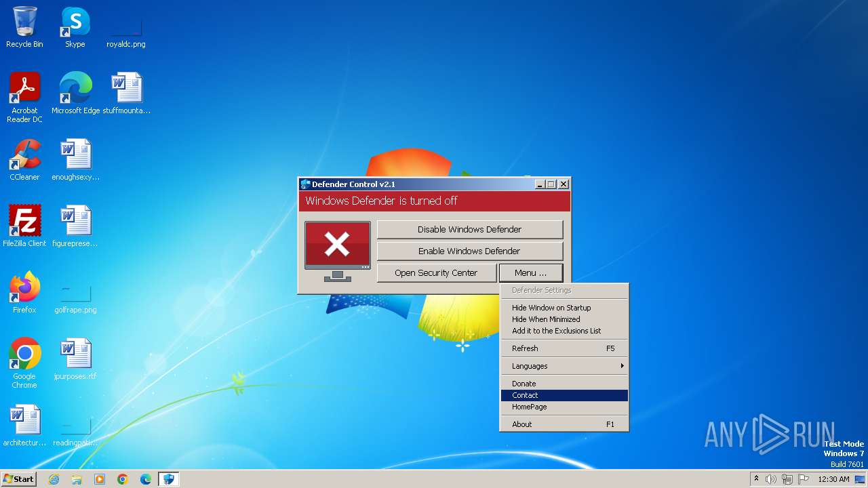868x488 pixels.
Task: Toggle Hide When Minimized option
Action: [564, 319]
